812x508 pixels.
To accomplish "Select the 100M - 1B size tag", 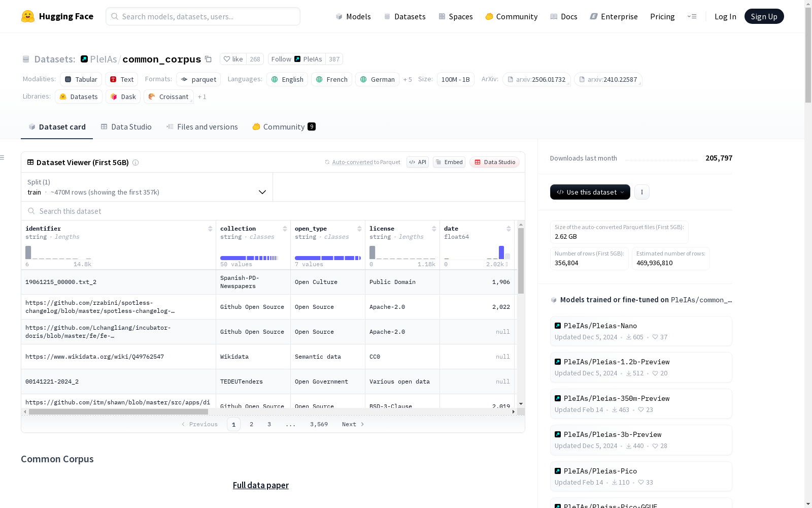I will point(456,79).
